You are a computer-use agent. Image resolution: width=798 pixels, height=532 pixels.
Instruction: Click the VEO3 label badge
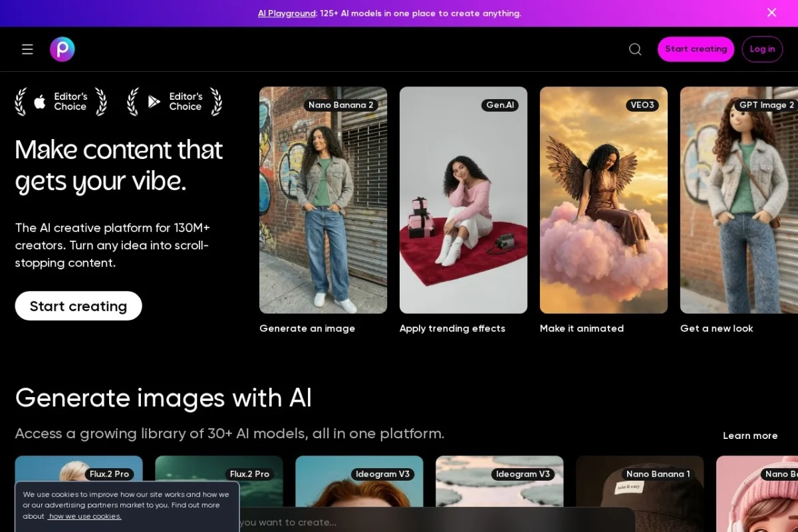click(642, 105)
